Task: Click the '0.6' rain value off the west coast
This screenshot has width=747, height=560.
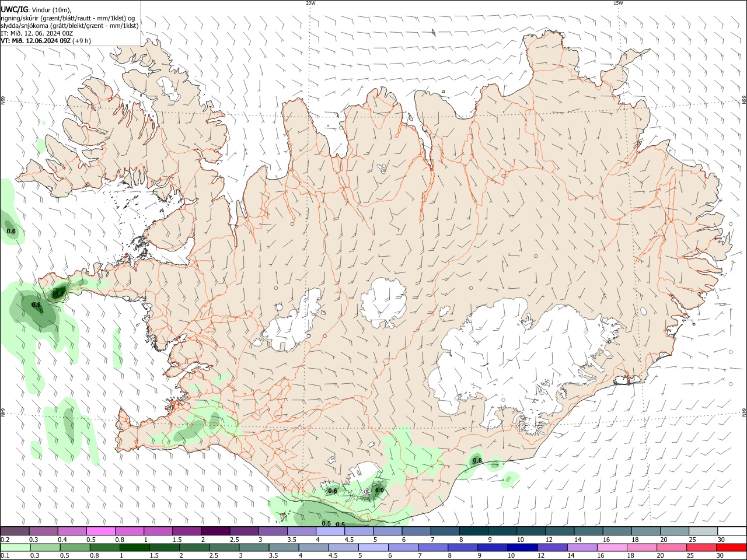Action: pyautogui.click(x=11, y=232)
